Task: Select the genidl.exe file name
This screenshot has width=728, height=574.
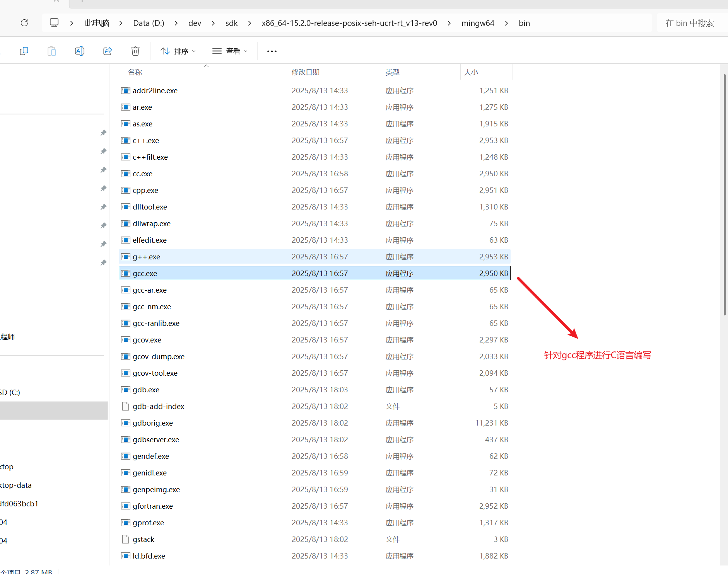Action: (150, 473)
